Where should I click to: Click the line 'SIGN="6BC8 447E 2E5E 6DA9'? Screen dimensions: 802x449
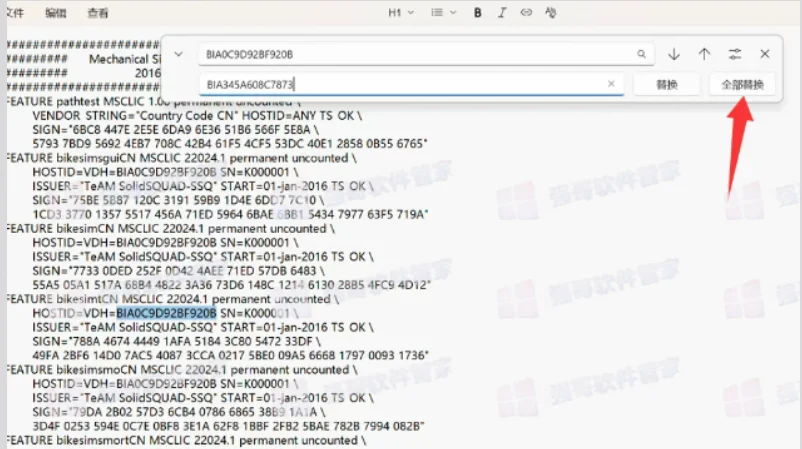pos(175,130)
